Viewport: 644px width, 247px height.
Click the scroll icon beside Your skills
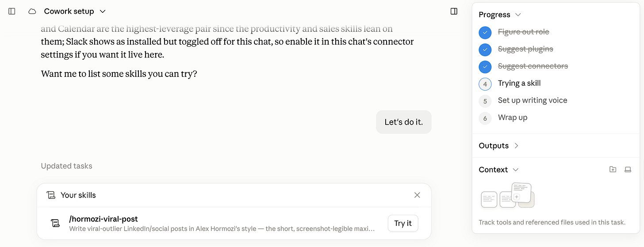click(51, 195)
